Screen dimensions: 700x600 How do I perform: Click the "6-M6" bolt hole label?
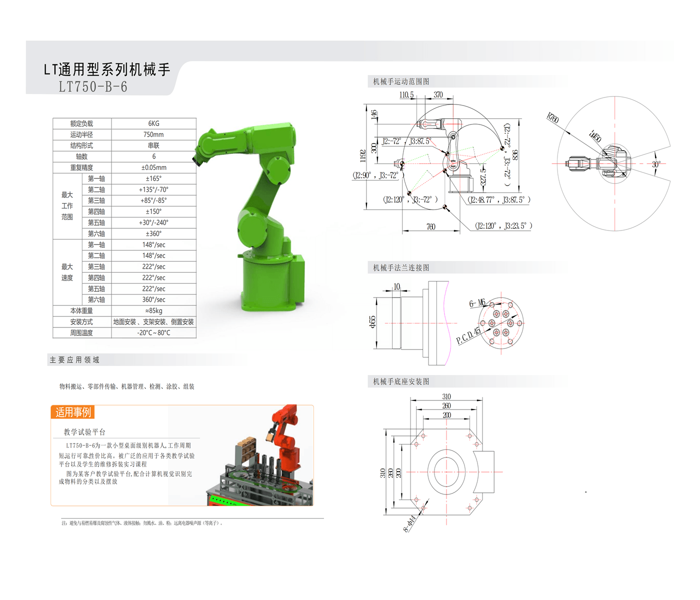pyautogui.click(x=477, y=303)
